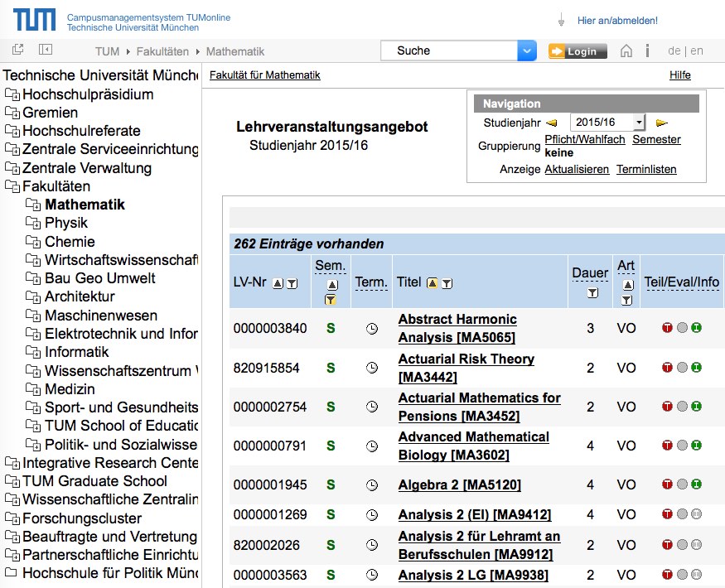Click green info icon for Actuarial Risk Theory

pyautogui.click(x=696, y=367)
